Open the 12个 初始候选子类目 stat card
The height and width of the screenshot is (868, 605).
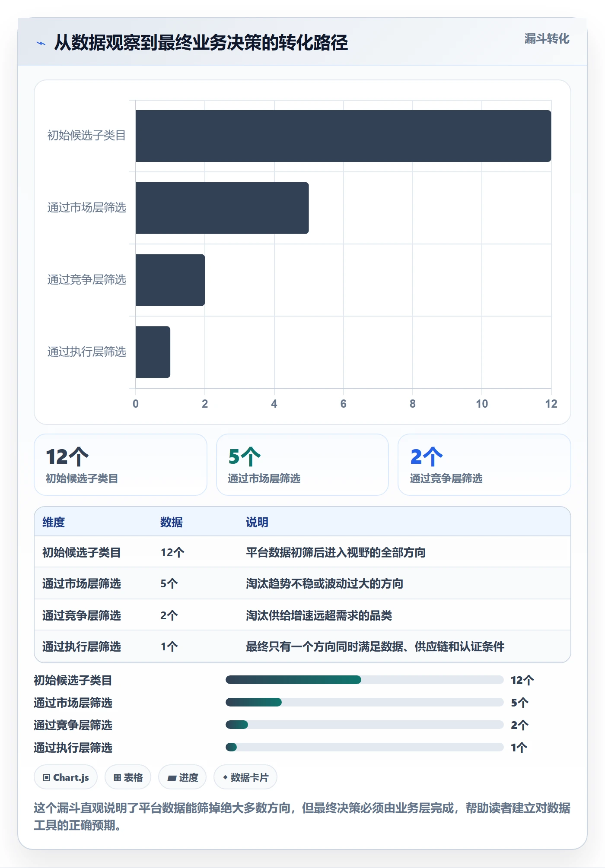[x=121, y=465]
